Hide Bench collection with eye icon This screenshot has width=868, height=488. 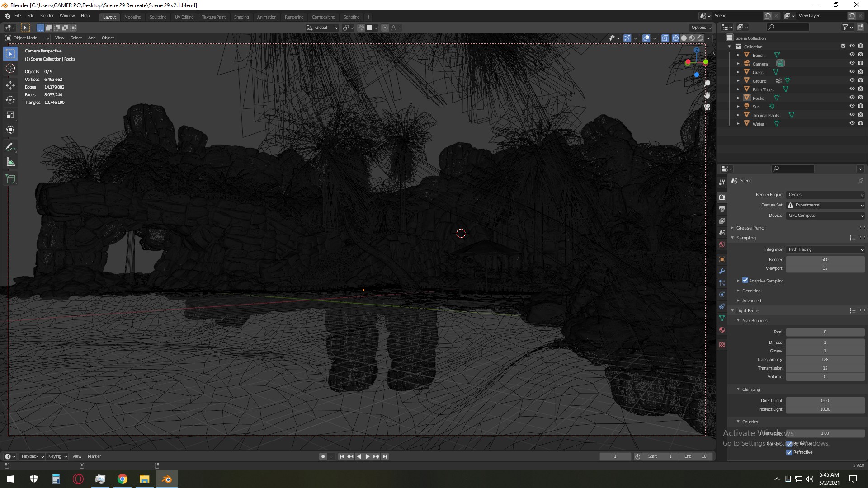click(x=852, y=55)
